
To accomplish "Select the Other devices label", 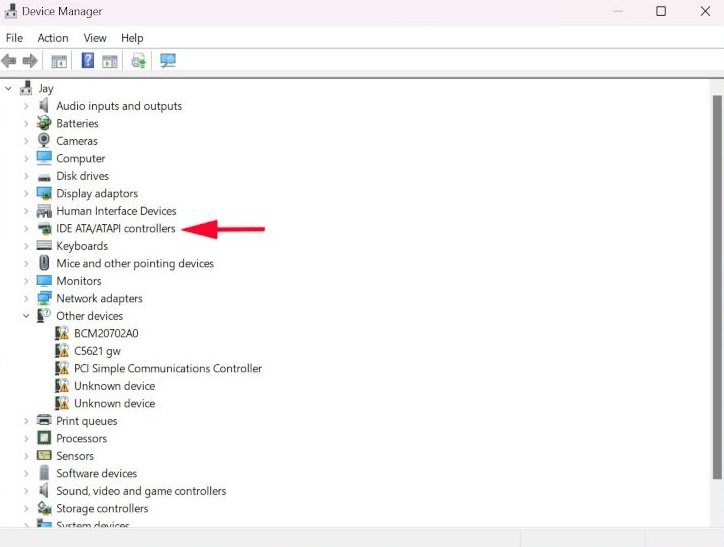I will tap(90, 316).
